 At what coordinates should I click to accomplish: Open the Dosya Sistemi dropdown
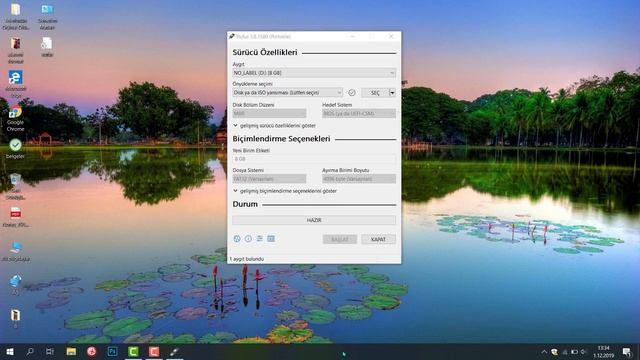269,179
